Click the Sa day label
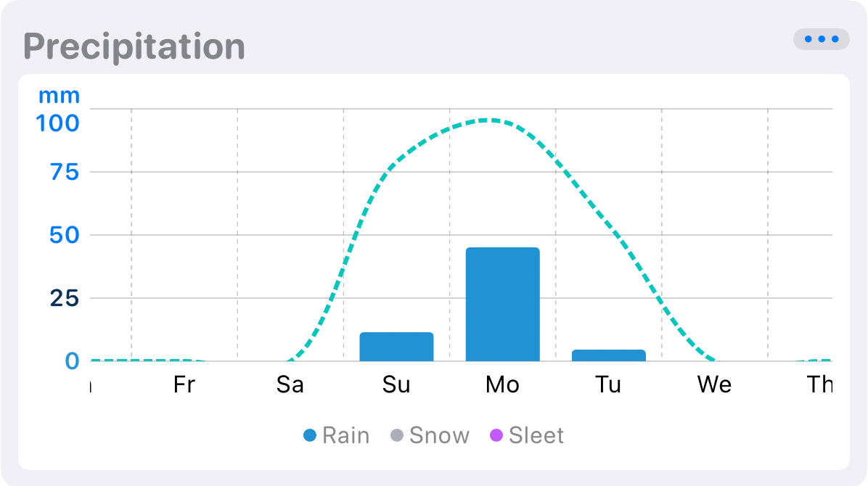 (x=290, y=385)
